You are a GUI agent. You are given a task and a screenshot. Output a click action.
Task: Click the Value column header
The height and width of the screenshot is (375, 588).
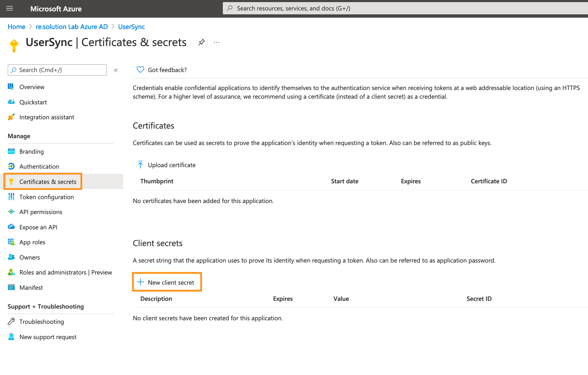[x=341, y=299]
